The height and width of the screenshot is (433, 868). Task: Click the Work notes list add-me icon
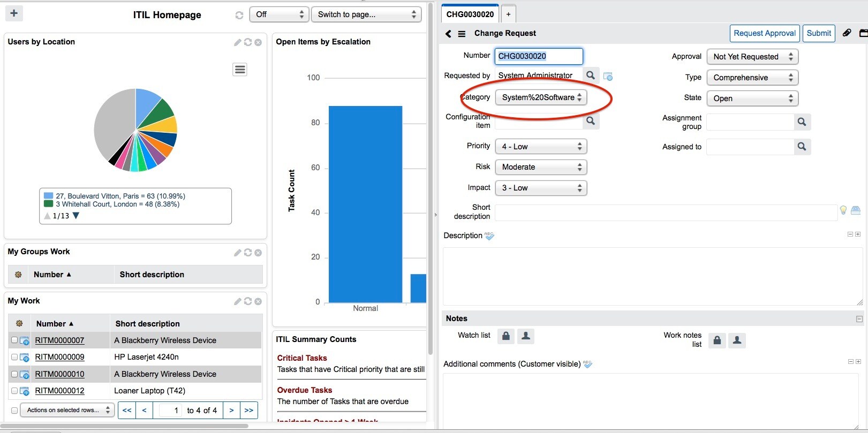[737, 340]
